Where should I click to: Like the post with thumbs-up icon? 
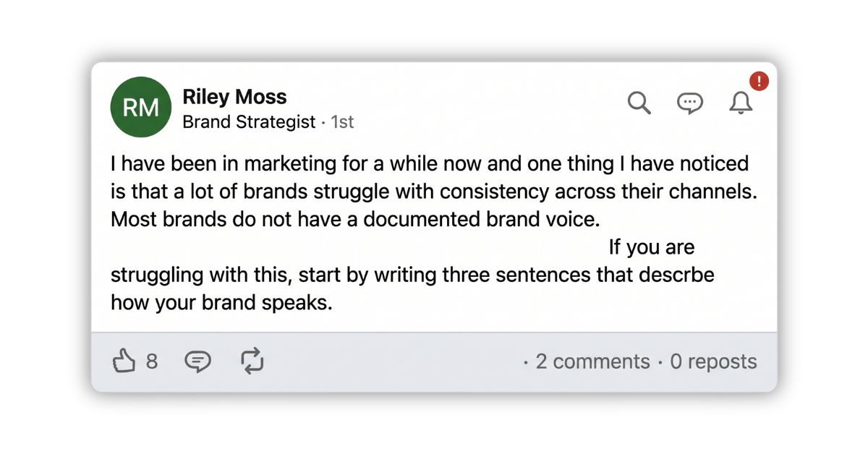[x=124, y=361]
